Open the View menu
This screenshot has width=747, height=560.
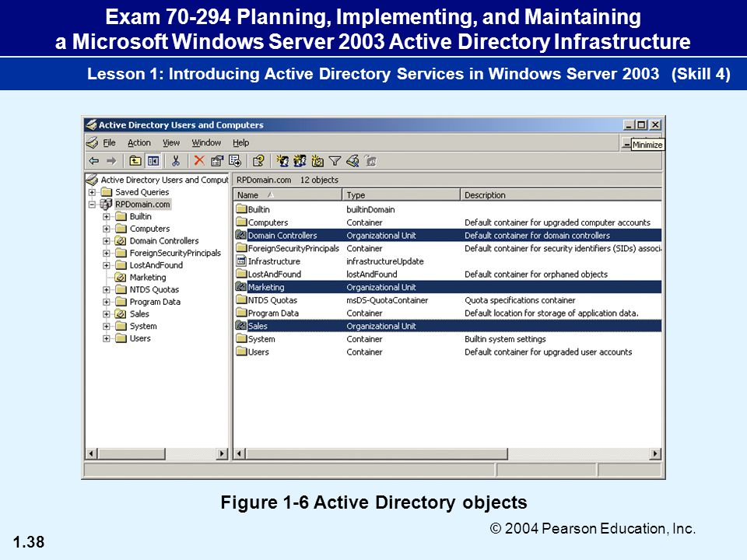pos(171,142)
